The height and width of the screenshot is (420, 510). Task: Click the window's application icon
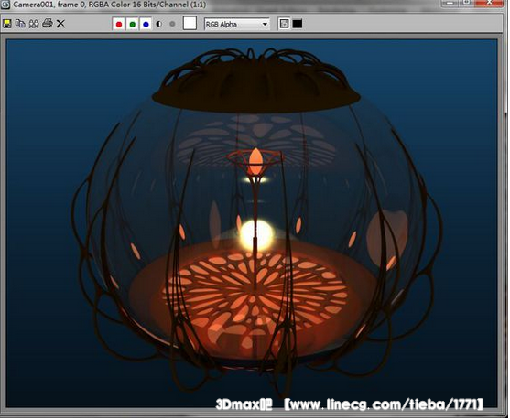(x=5, y=5)
